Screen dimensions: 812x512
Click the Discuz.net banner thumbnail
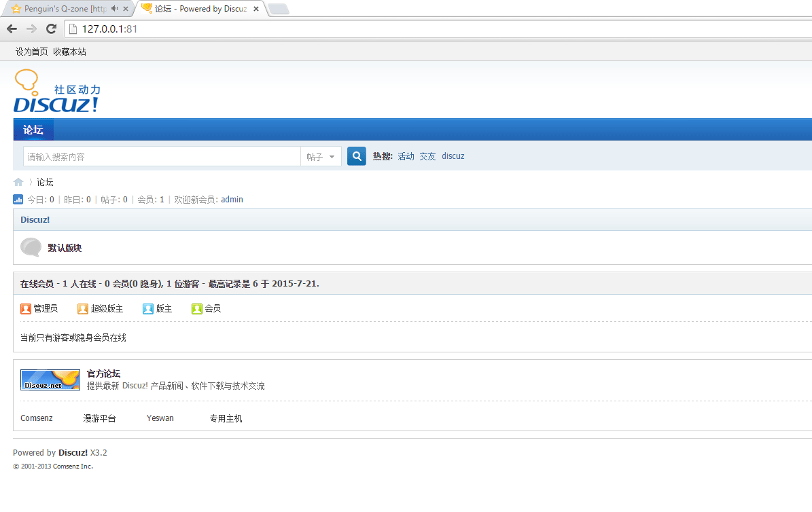pyautogui.click(x=50, y=380)
